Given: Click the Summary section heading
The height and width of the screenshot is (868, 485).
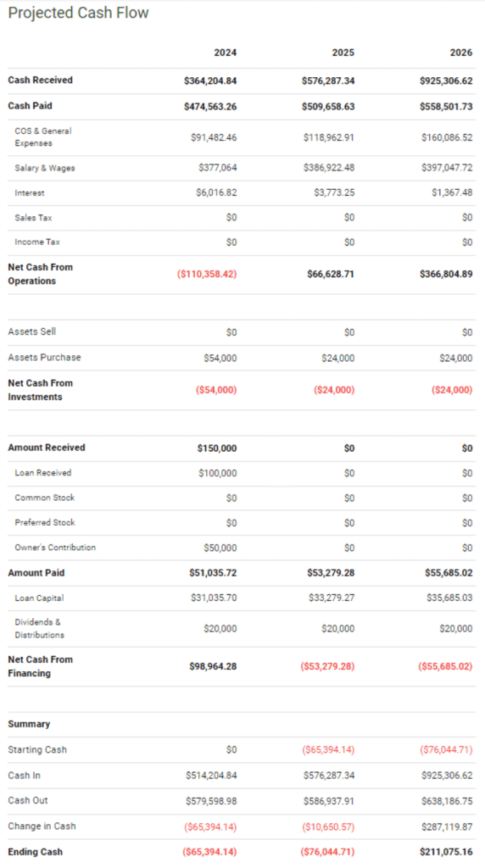Looking at the screenshot, I should 29,724.
